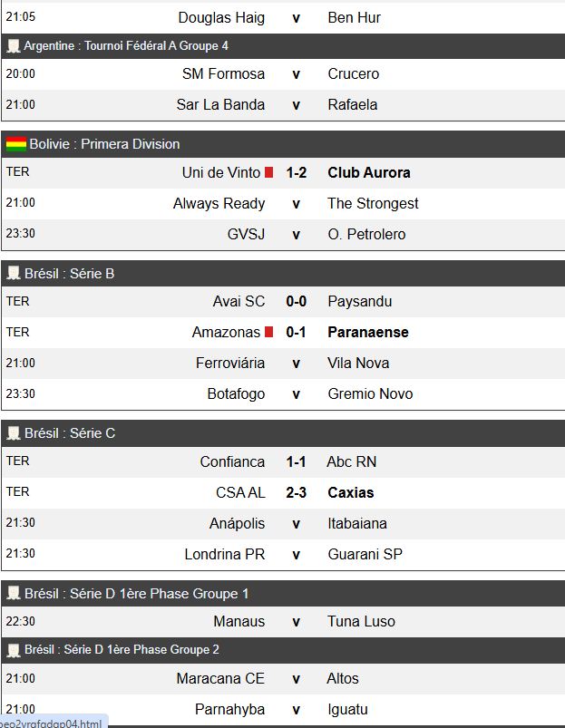Click the red card beside Amazonas
The height and width of the screenshot is (728, 565).
coord(269,333)
